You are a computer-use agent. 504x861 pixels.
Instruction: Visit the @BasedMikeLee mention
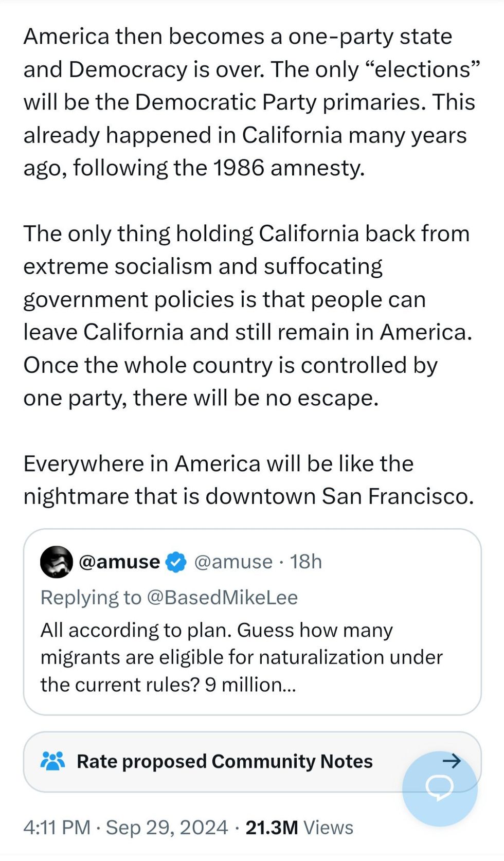(x=222, y=597)
